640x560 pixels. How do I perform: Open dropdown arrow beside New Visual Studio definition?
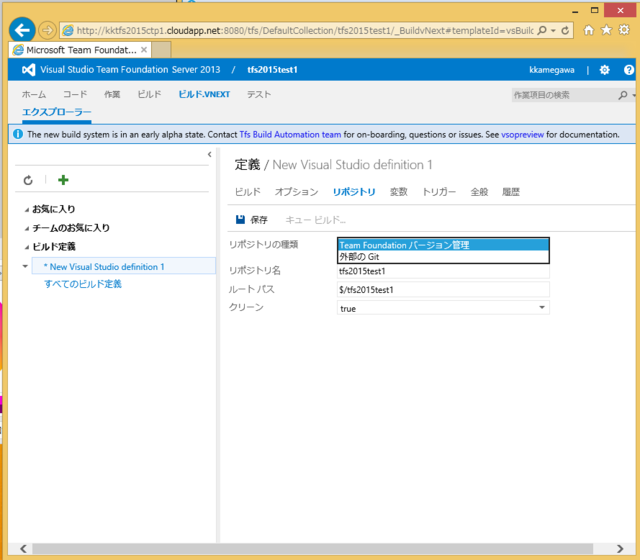[x=25, y=267]
